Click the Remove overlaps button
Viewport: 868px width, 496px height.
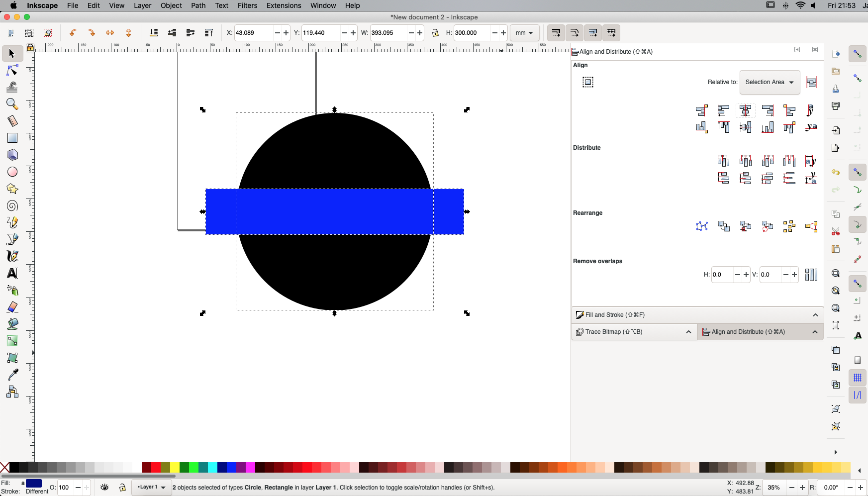[x=811, y=275]
